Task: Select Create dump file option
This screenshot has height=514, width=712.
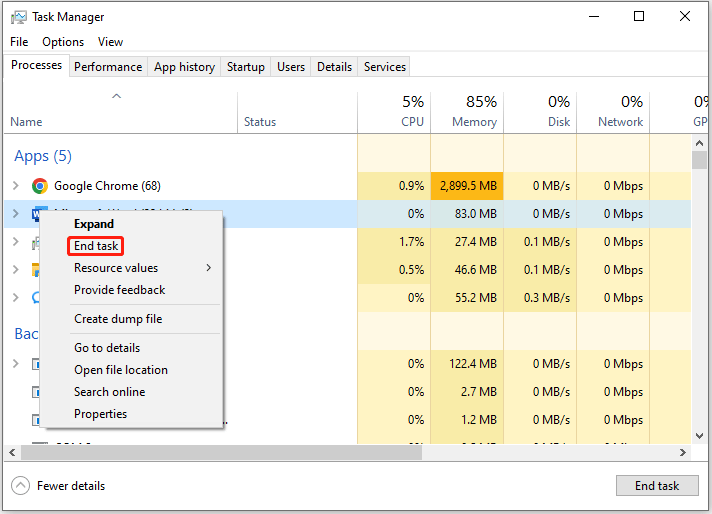Action: (x=132, y=319)
